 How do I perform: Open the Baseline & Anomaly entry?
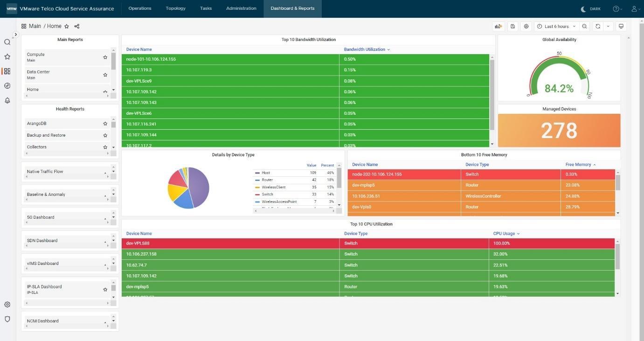46,195
